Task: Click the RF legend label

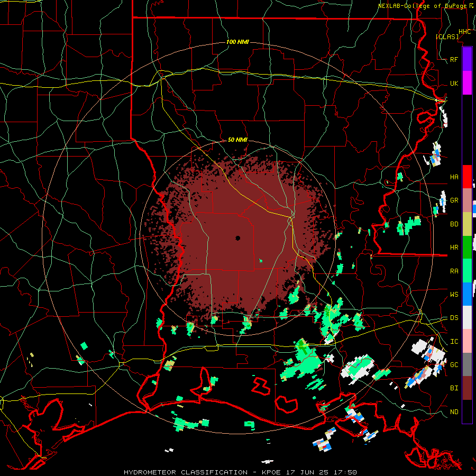Action: coord(454,59)
